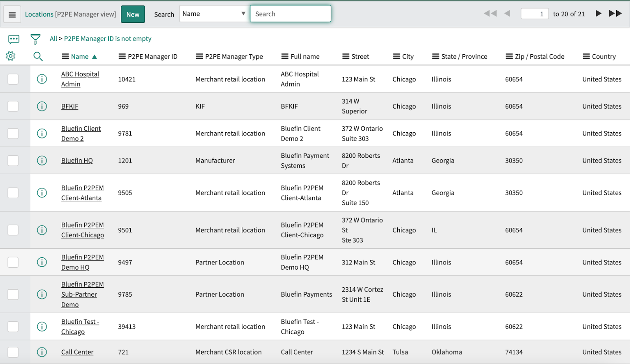Go to the next page of records
This screenshot has height=364, width=630.
coord(598,13)
